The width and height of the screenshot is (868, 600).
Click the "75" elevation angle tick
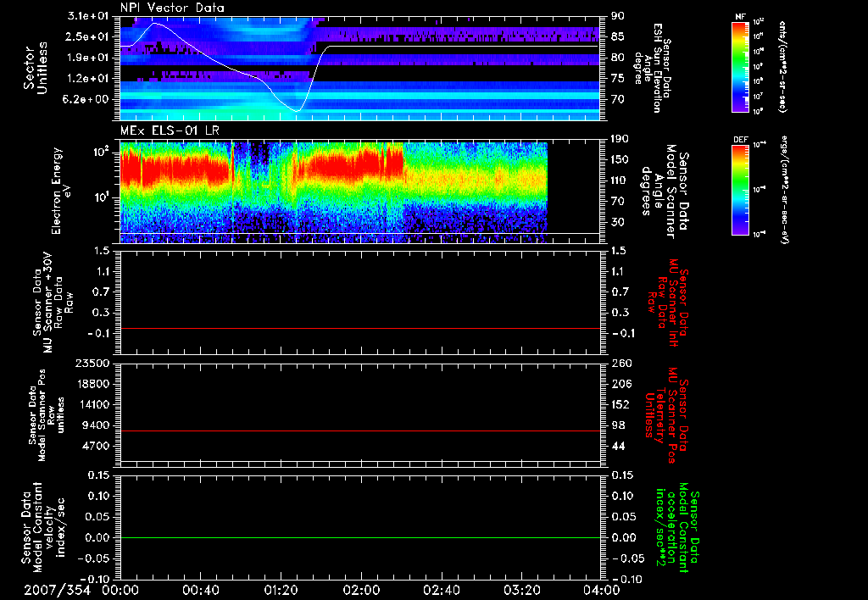[618, 79]
